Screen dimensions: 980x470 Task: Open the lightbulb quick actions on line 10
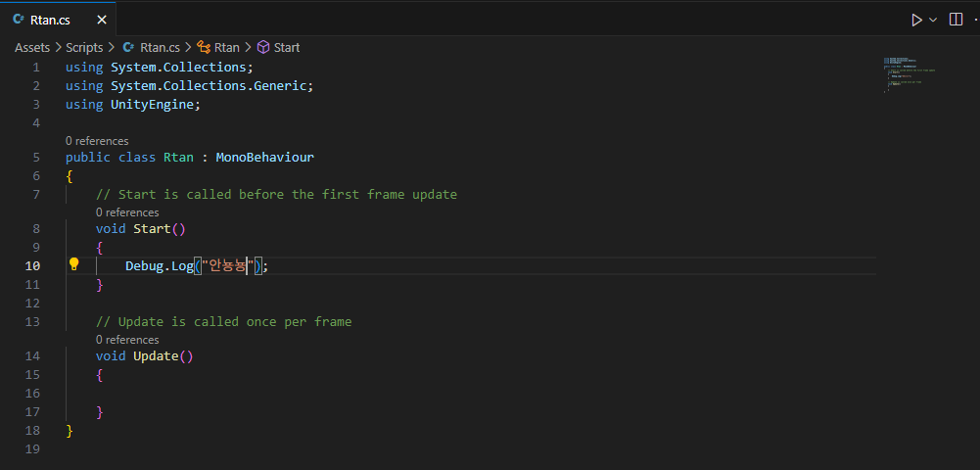73,264
